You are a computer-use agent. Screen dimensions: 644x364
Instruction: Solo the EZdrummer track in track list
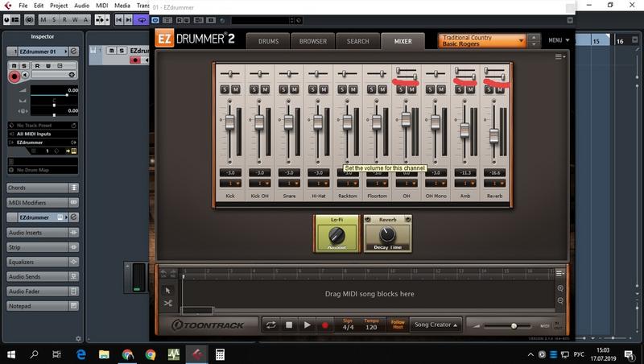point(122,50)
